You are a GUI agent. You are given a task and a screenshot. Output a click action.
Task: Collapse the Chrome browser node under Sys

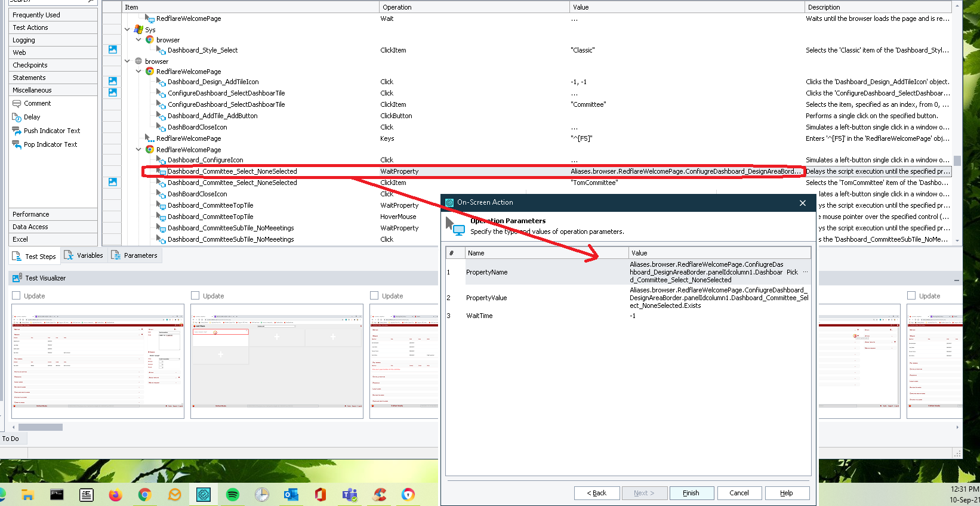tap(138, 40)
